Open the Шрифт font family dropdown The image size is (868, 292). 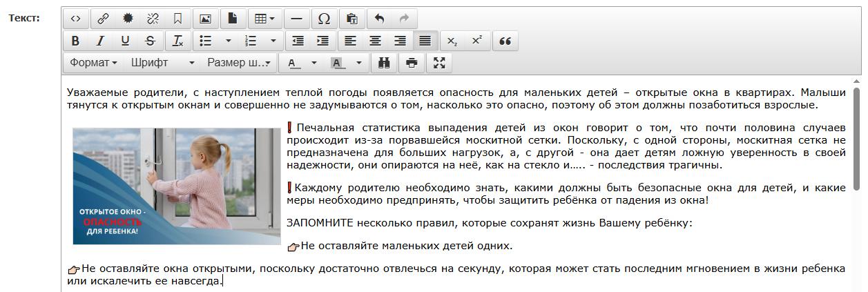pyautogui.click(x=162, y=63)
